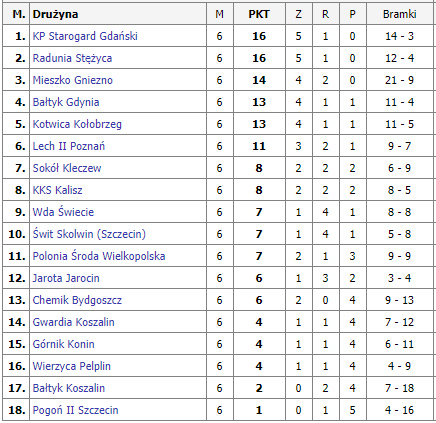Click the Bramki column header
Screen dimensions: 436x423
point(399,14)
